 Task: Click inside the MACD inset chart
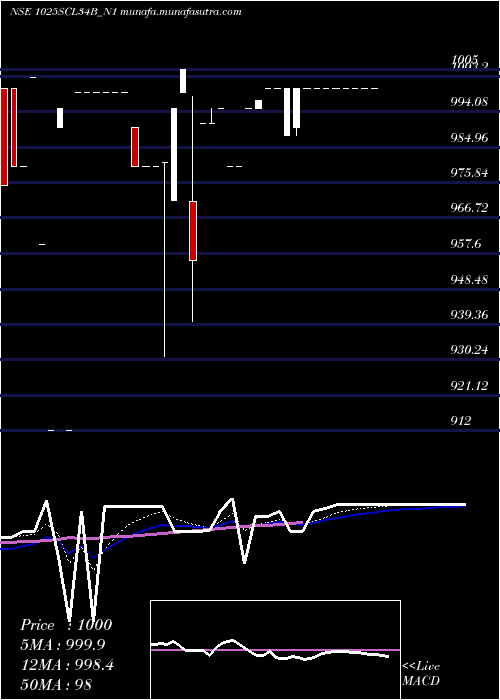pyautogui.click(x=275, y=650)
